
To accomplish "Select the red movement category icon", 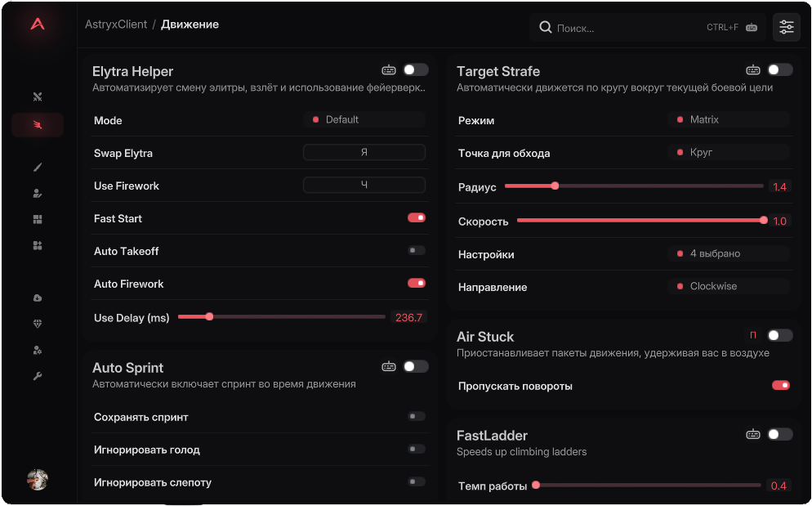I will coord(38,124).
